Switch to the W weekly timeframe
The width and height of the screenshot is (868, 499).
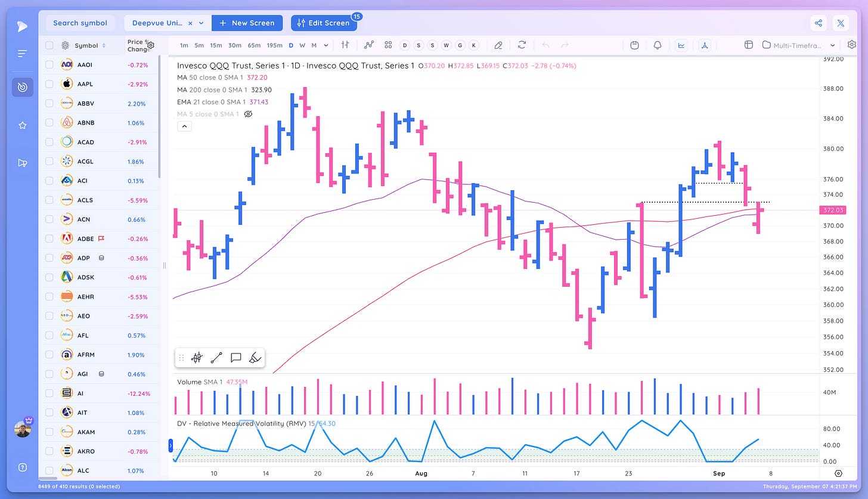click(302, 45)
